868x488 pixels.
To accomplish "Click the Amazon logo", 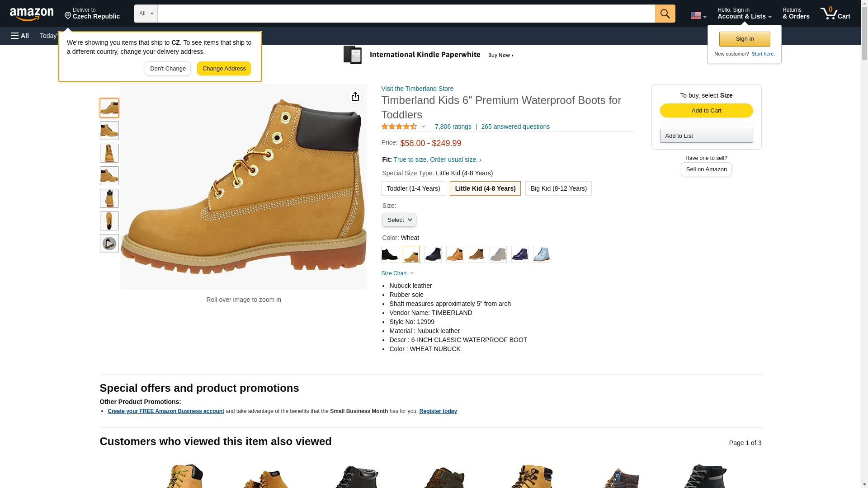I will tap(32, 14).
